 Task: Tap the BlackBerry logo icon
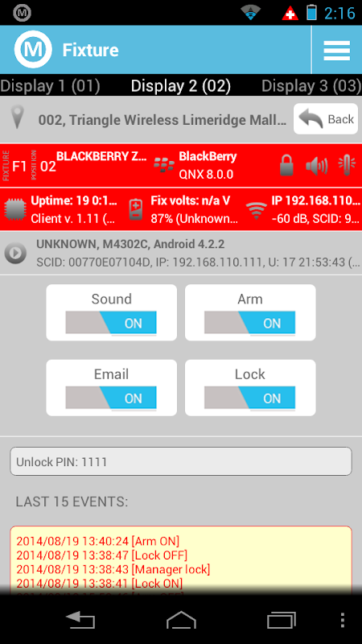click(x=164, y=165)
